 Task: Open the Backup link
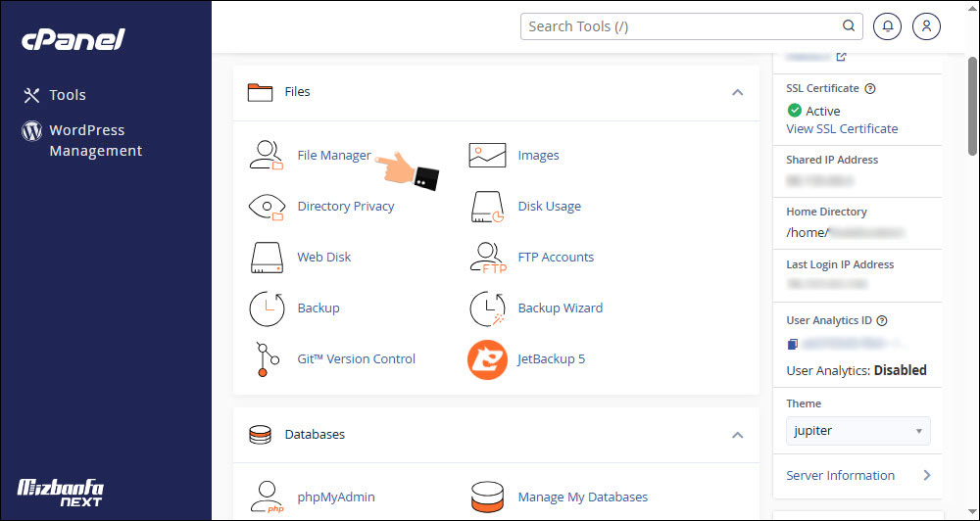point(318,308)
